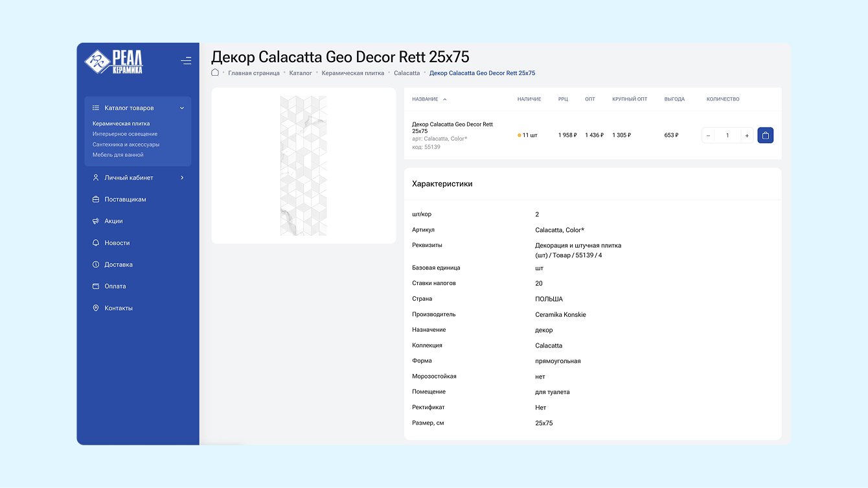Screen dimensions: 868x488
Task: Click the manufacturer value Ceramika Konskie
Action: [560, 315]
